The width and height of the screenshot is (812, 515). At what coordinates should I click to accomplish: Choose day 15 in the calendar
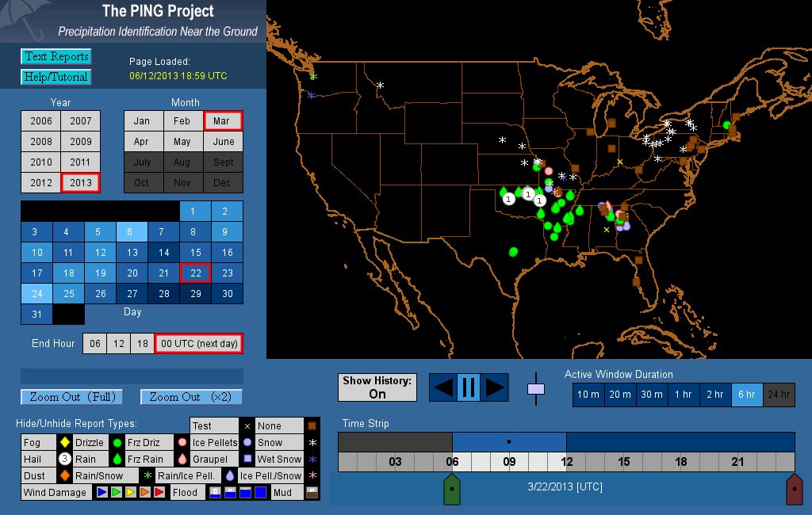(x=195, y=253)
